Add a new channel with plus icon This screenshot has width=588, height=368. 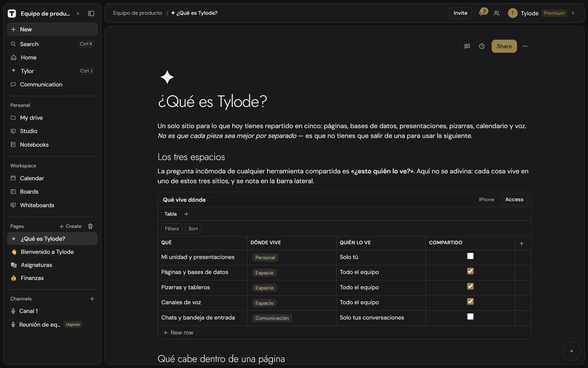(x=92, y=299)
